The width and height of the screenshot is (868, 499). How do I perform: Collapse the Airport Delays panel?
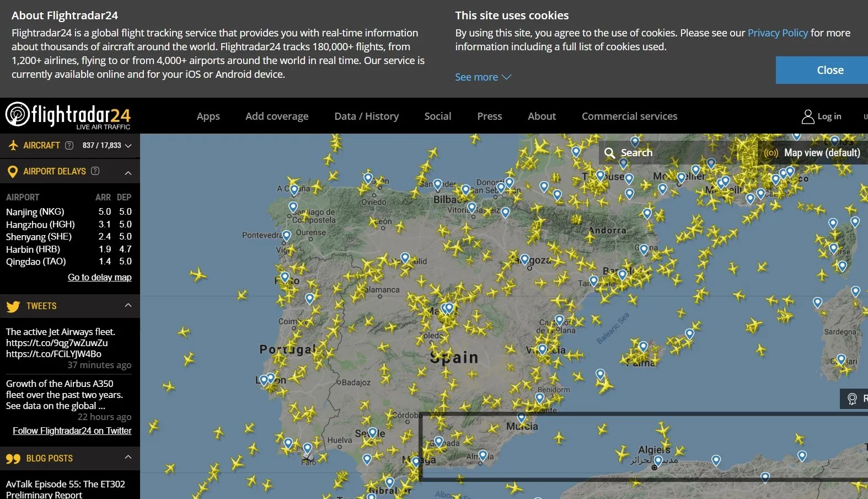[x=128, y=172]
